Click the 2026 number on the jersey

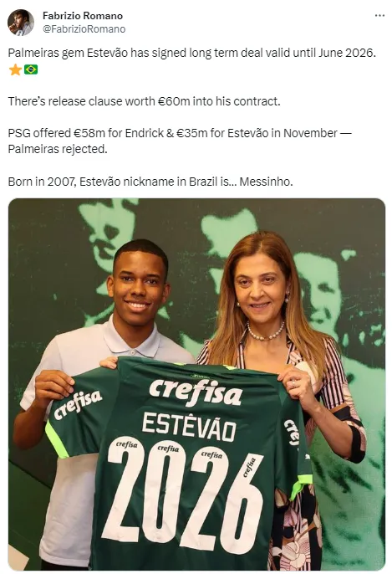(183, 495)
